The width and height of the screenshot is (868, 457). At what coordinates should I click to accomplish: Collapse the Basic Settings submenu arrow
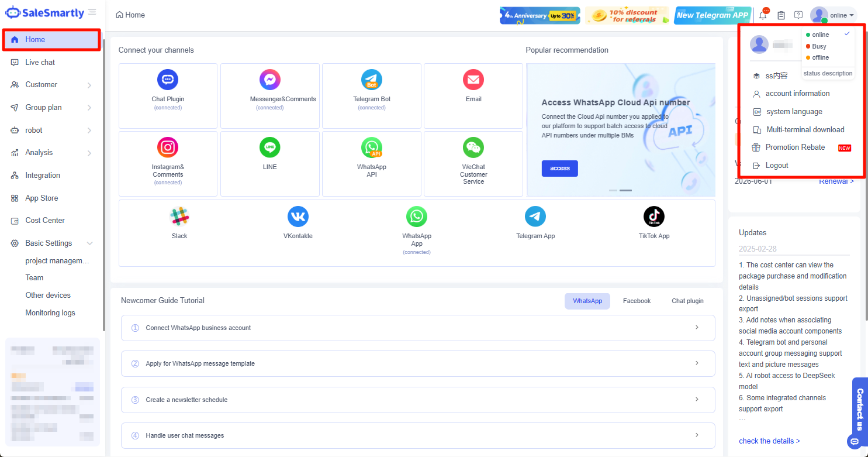[89, 243]
